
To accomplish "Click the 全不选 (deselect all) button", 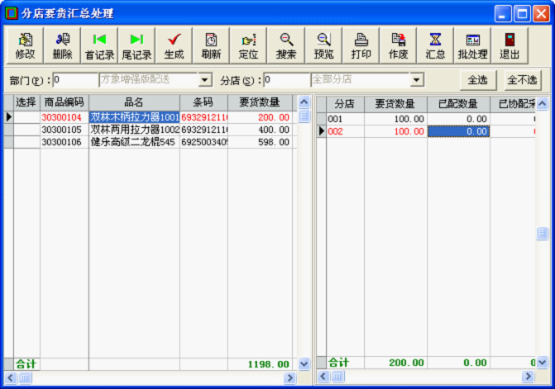I will (522, 80).
